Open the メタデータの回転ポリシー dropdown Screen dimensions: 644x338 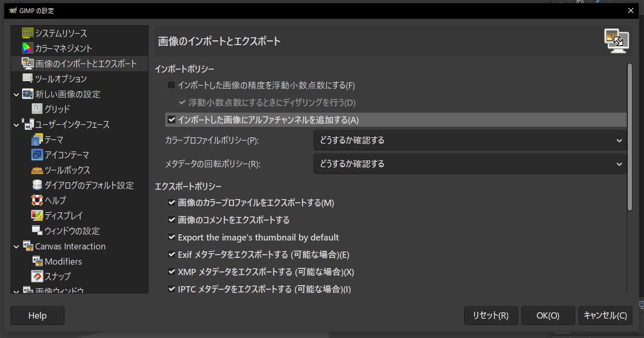pyautogui.click(x=470, y=164)
